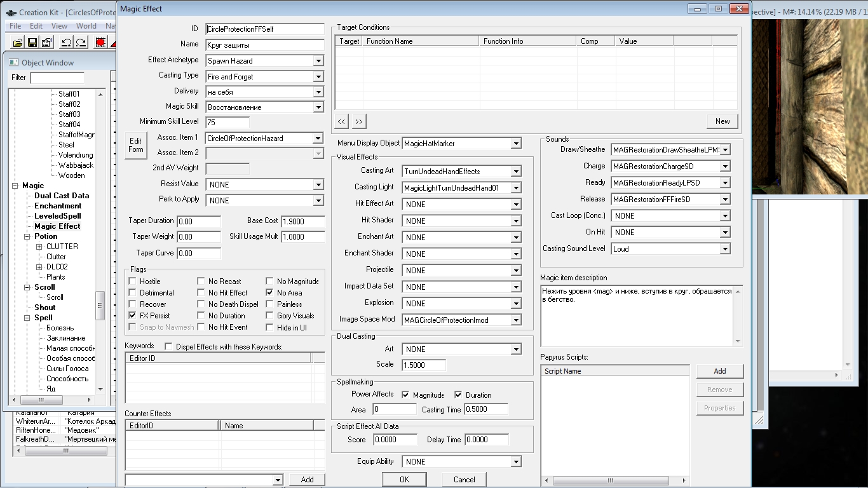Open the Effect Archetype dropdown
Screen dimensions: 868x488
coord(318,61)
